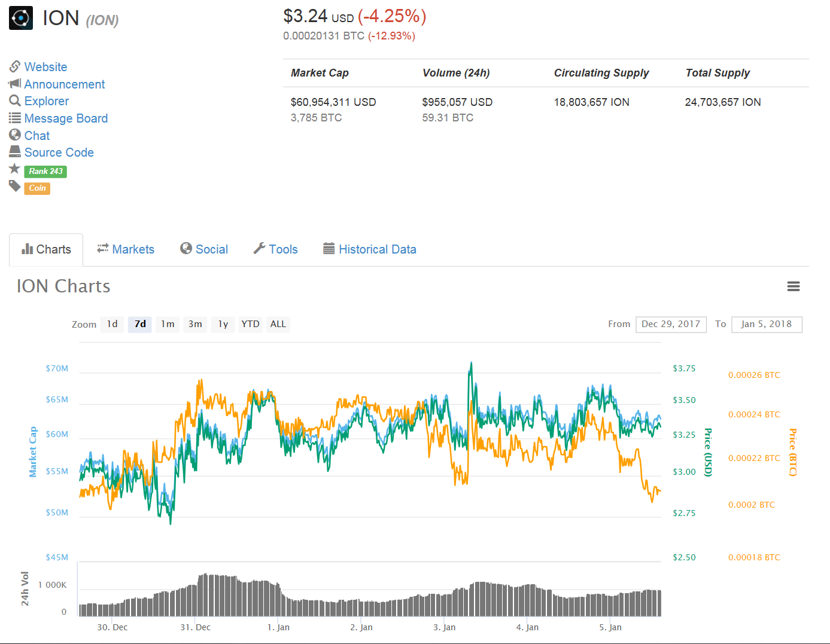Click the megaphone icon beside Announcement
The image size is (830, 644).
[x=15, y=84]
